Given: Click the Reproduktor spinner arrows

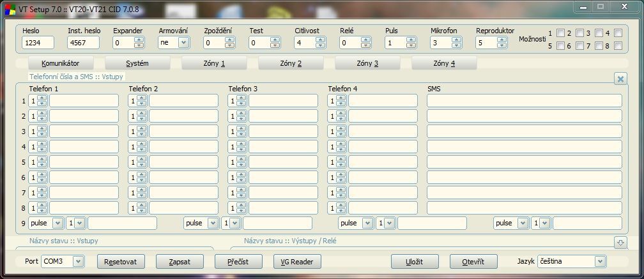Looking at the screenshot, I should coord(502,43).
